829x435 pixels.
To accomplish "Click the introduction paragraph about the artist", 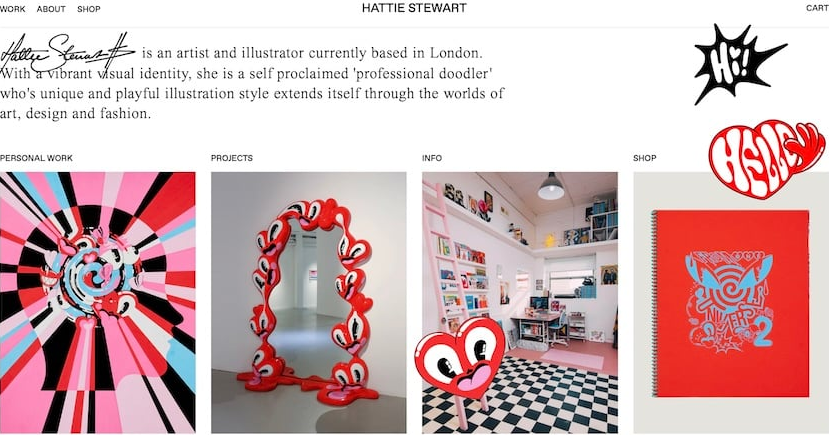I will [252, 83].
